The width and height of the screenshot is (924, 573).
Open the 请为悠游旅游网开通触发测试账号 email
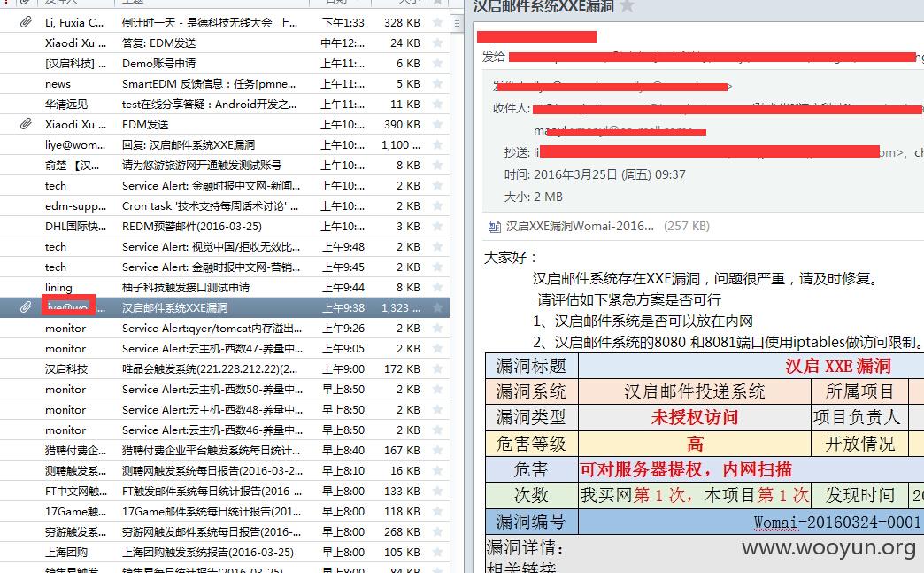225,165
